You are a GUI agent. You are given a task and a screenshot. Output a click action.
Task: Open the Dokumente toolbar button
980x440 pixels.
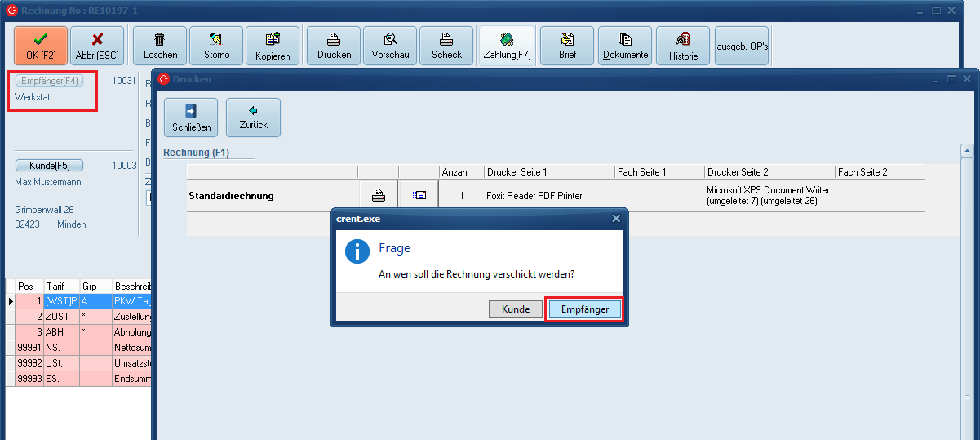[625, 46]
